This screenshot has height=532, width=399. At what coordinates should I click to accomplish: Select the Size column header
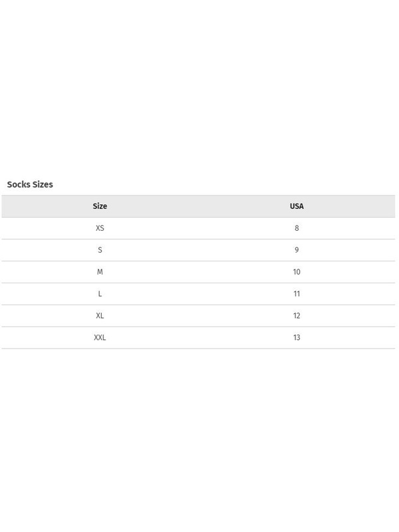100,206
